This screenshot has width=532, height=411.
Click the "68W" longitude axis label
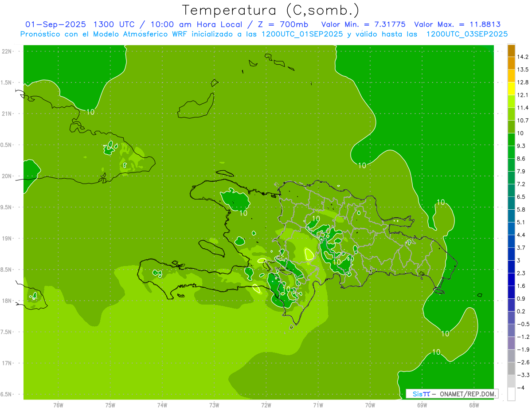[474, 405]
